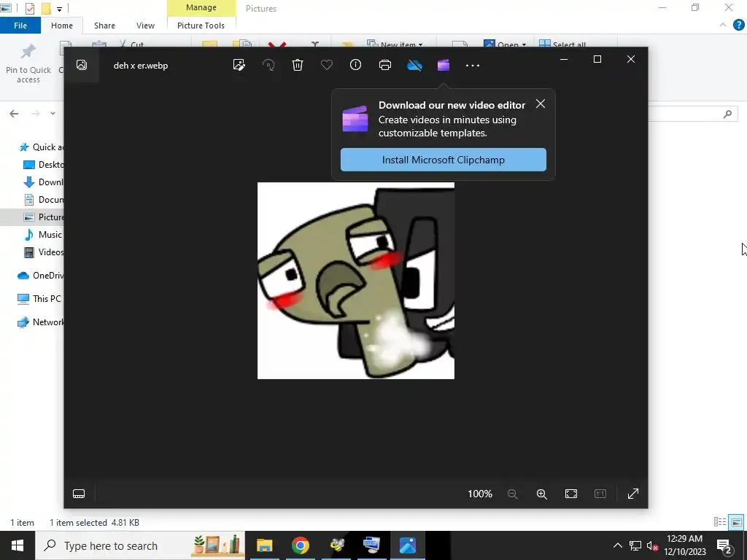
Task: Zoom in with the plus magnifier icon
Action: point(542,494)
